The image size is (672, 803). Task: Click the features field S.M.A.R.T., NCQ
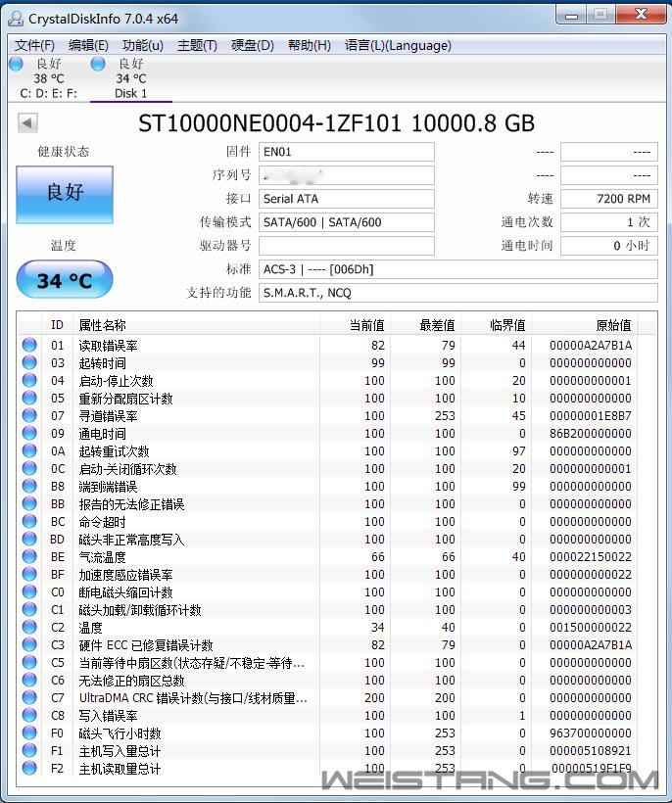click(457, 293)
